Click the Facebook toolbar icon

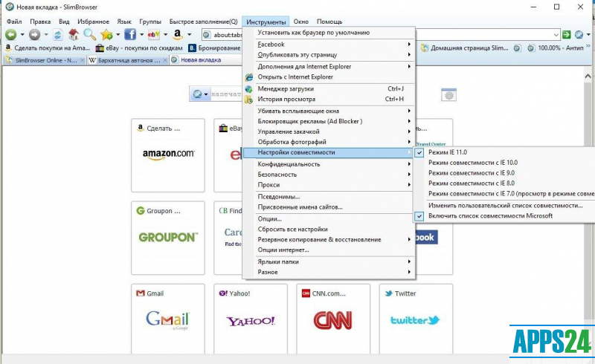pos(129,35)
